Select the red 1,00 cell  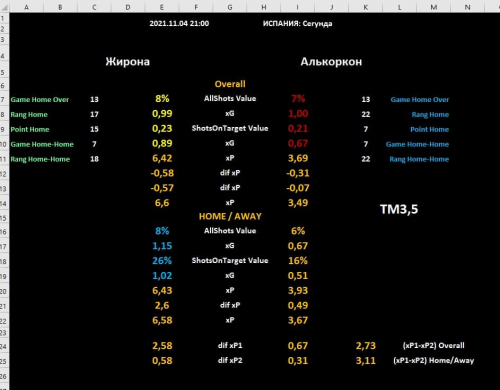coord(298,114)
